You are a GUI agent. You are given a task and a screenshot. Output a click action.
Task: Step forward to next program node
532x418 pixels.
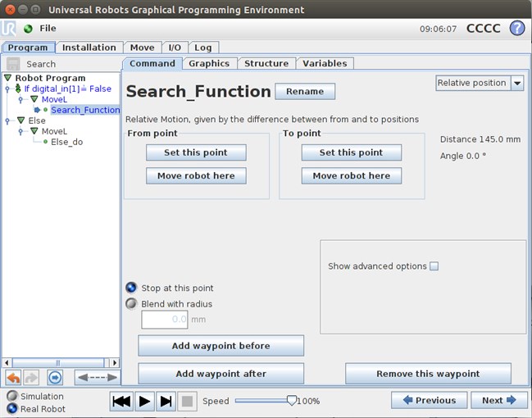[166, 402]
